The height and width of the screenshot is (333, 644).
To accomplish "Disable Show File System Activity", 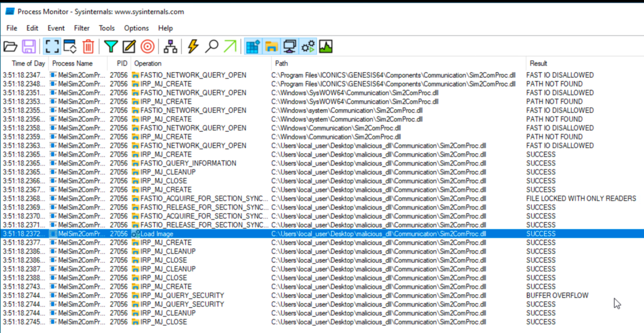I will (x=271, y=46).
